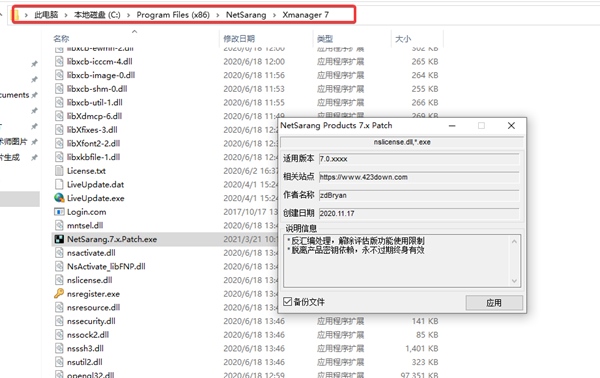Click the nslicense.dll,*.exe target button
The image size is (600, 378).
pos(402,142)
